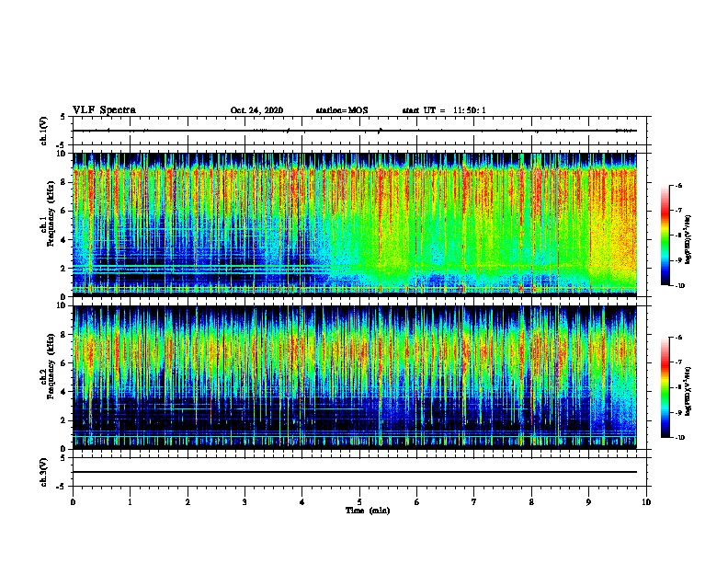Click the "-7" label on ch.1 color scale

[678, 211]
